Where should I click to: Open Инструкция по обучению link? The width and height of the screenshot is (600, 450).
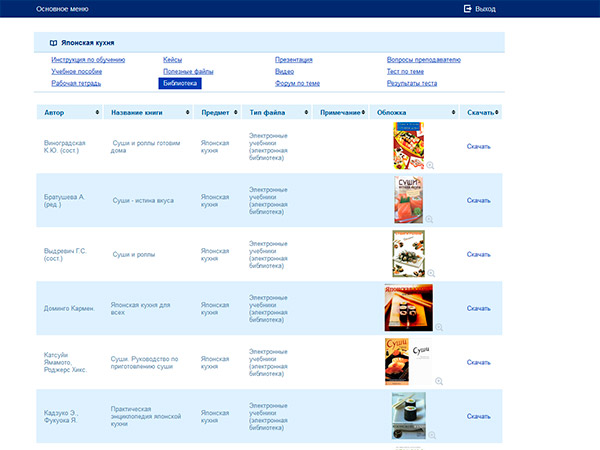88,60
